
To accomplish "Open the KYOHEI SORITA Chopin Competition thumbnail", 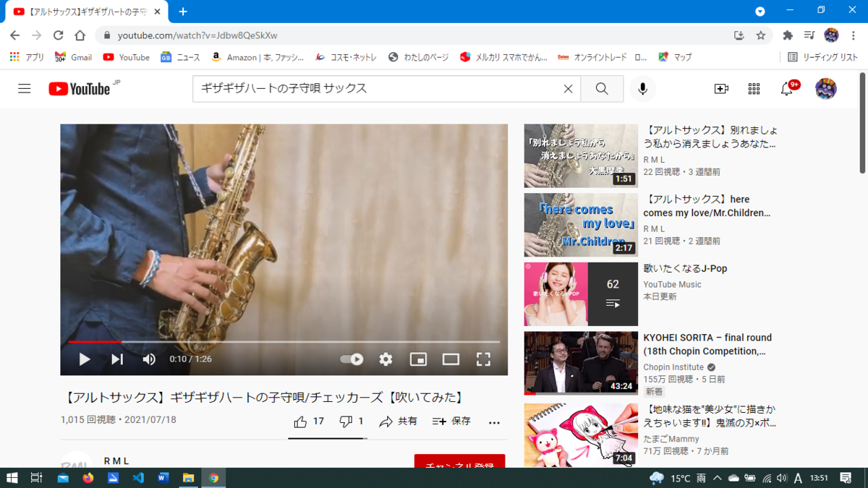I will (x=580, y=363).
